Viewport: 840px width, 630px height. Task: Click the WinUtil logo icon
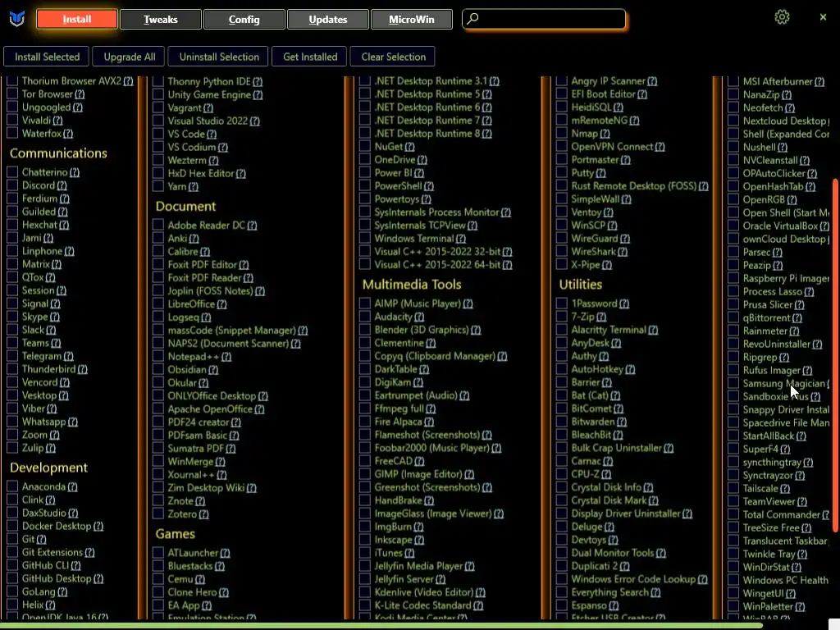pos(17,19)
